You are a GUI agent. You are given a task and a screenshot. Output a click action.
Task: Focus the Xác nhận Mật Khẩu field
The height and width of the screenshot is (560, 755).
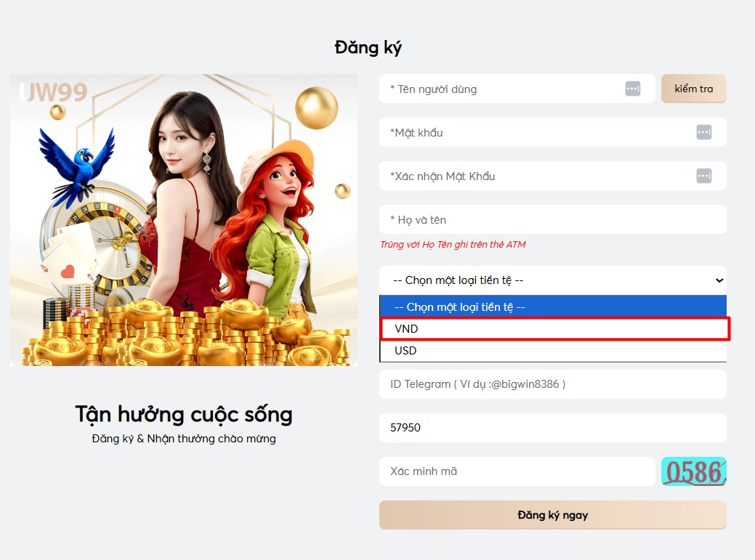[553, 176]
